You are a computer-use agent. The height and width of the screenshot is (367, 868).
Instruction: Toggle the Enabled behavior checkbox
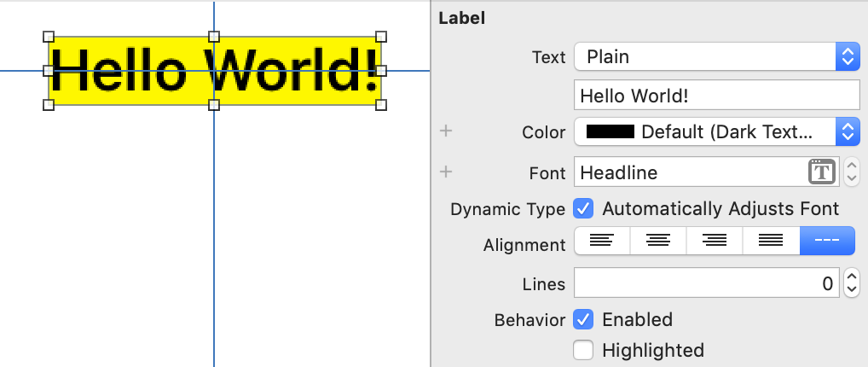(583, 319)
